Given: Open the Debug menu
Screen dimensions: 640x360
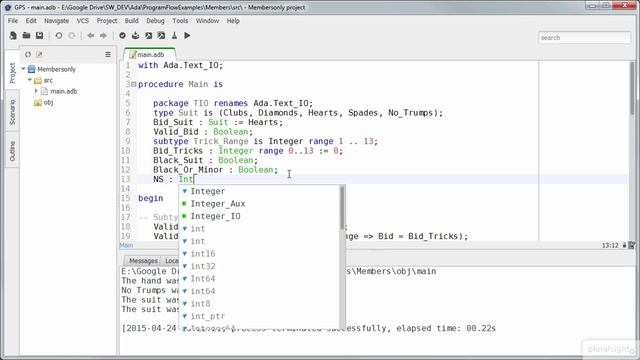Looking at the screenshot, I should click(155, 21).
